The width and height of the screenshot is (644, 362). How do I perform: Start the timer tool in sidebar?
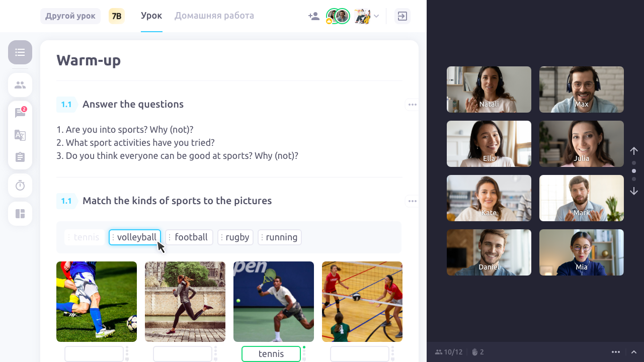tap(20, 186)
